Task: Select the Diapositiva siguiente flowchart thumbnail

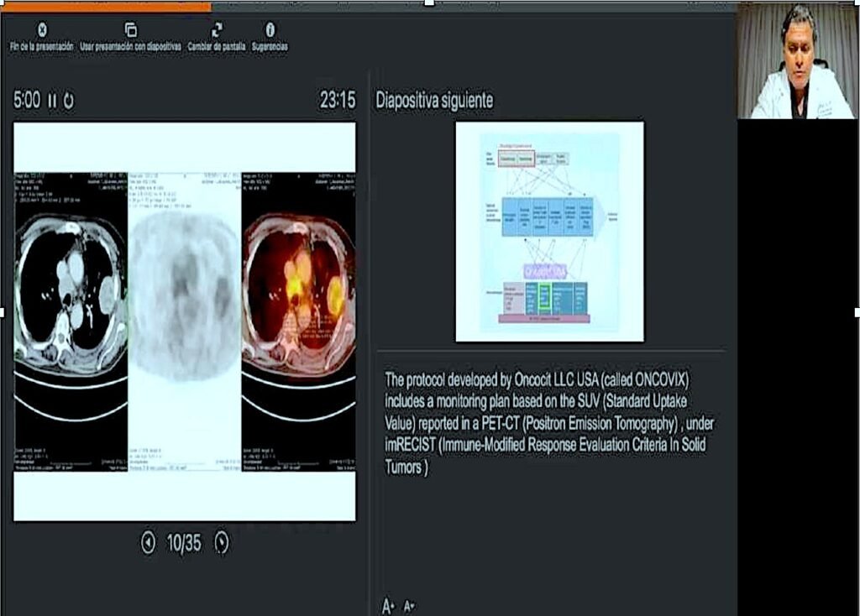Action: 549,232
